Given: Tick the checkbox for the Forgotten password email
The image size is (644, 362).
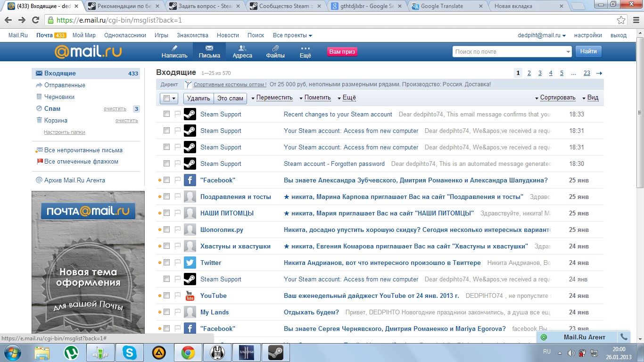Looking at the screenshot, I should 166,164.
